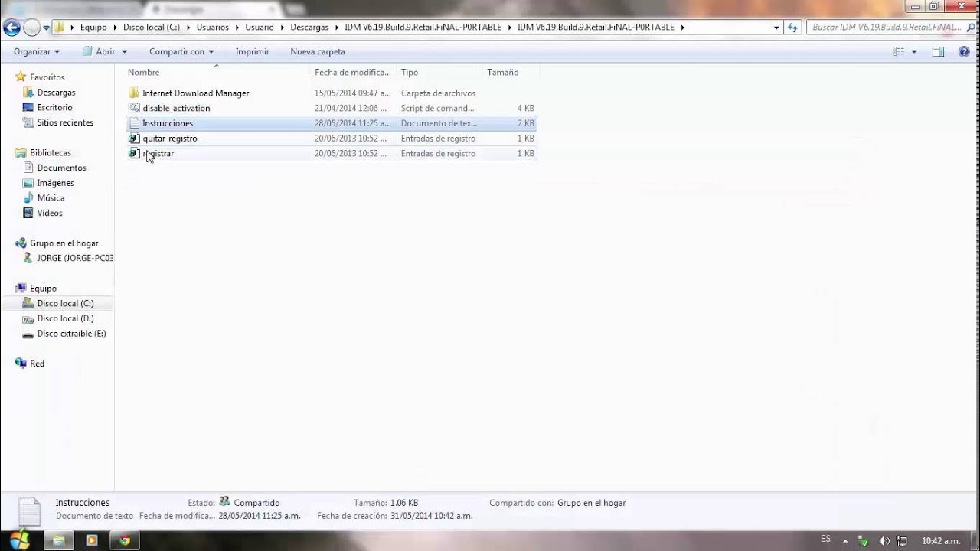Open address bar history dropdown arrow
This screenshot has width=980, height=551.
[777, 28]
